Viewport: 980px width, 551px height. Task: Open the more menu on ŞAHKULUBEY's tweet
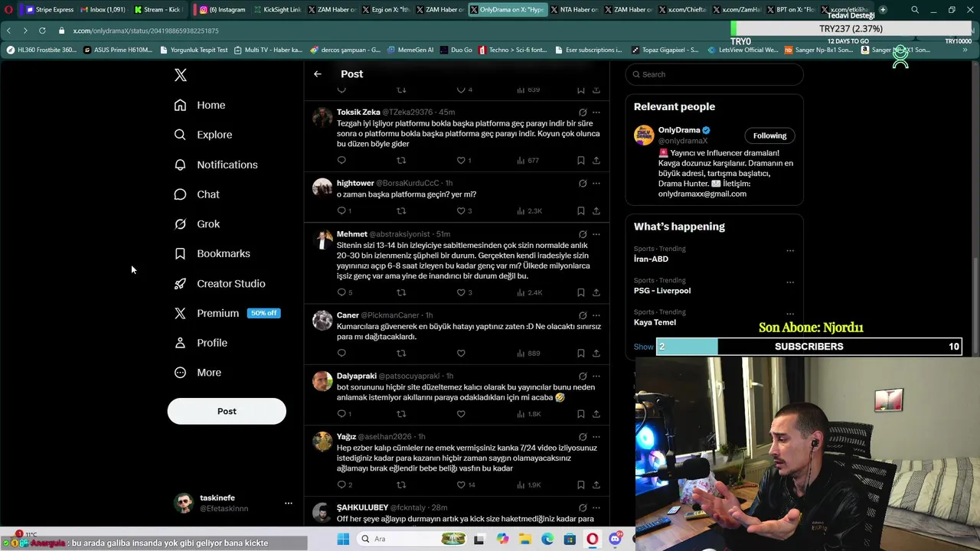point(596,507)
